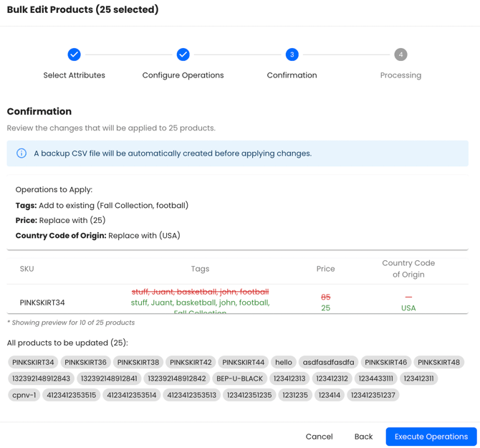Click the Country Code of Origin header
Image resolution: width=480 pixels, height=448 pixels.
[408, 269]
